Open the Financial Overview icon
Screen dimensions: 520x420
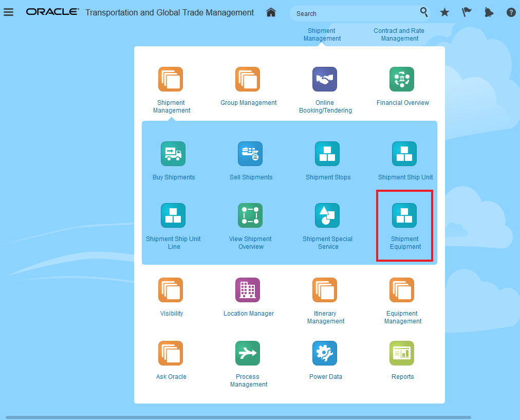402,79
